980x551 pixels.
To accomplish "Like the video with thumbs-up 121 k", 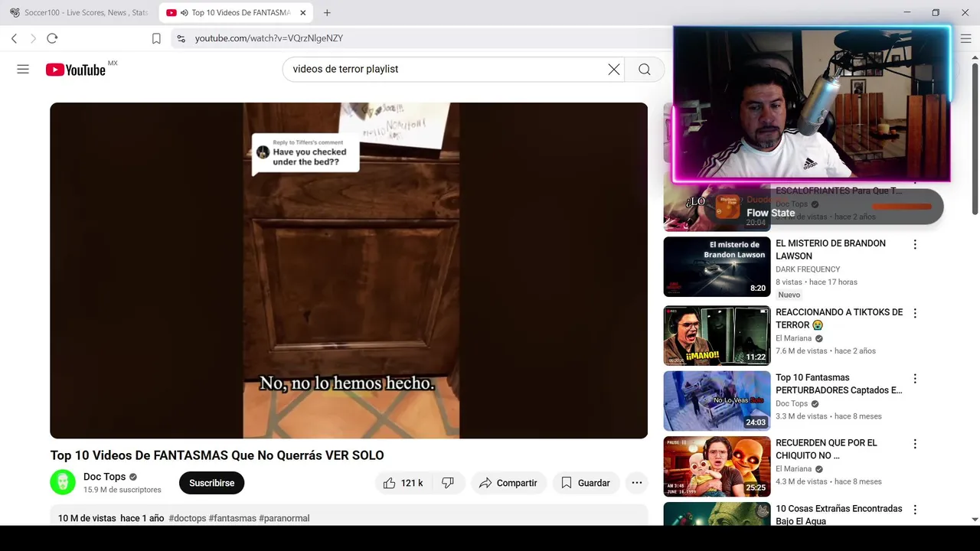I will coord(403,483).
